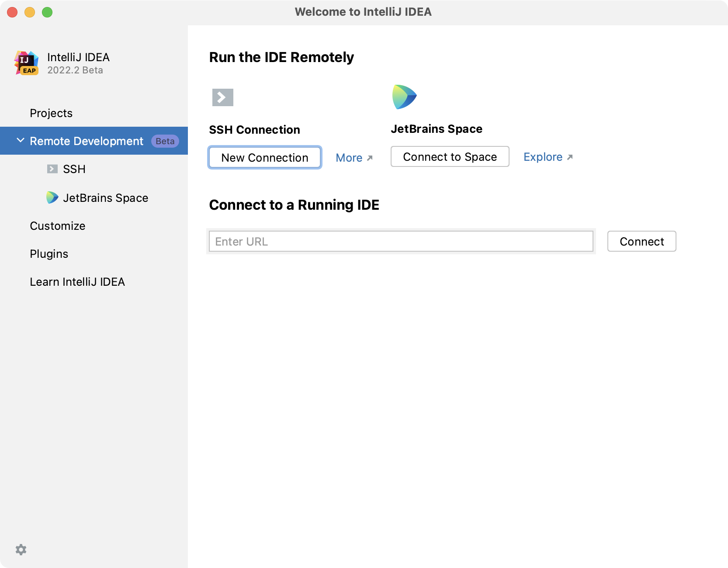Image resolution: width=728 pixels, height=568 pixels.
Task: Click the New Connection button
Action: pyautogui.click(x=265, y=157)
